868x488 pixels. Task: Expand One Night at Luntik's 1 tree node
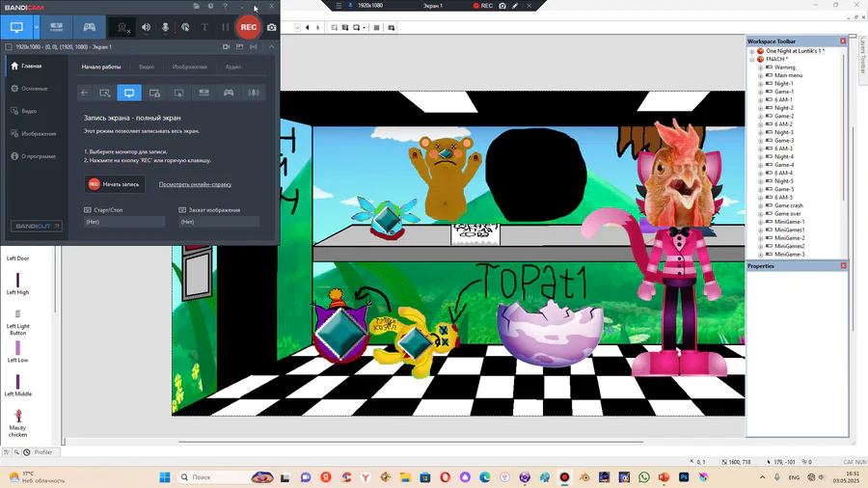(751, 51)
